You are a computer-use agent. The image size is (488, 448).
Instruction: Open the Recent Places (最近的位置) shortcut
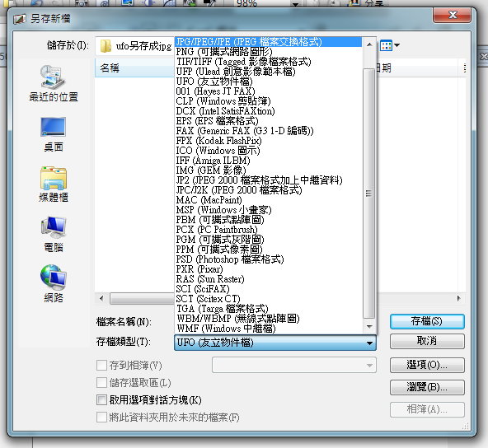(54, 83)
